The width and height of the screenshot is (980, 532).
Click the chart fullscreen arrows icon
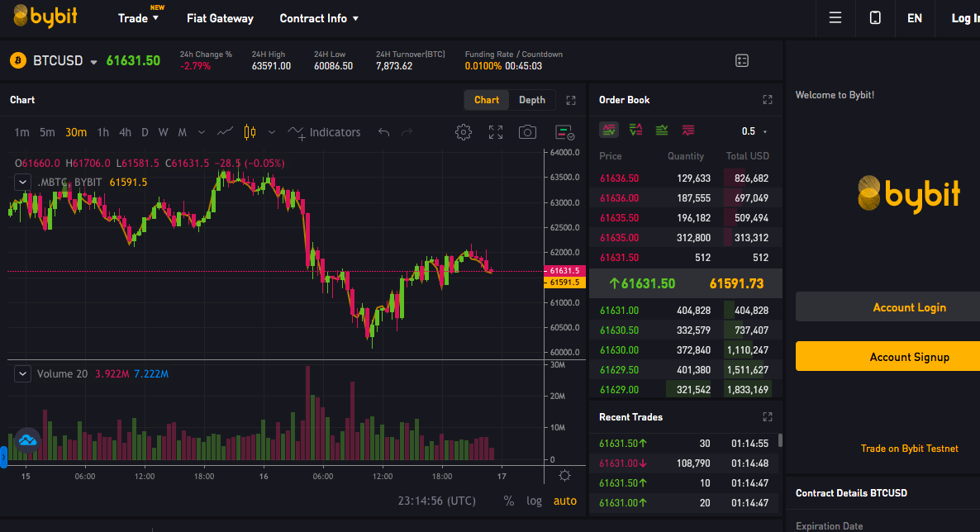(496, 132)
